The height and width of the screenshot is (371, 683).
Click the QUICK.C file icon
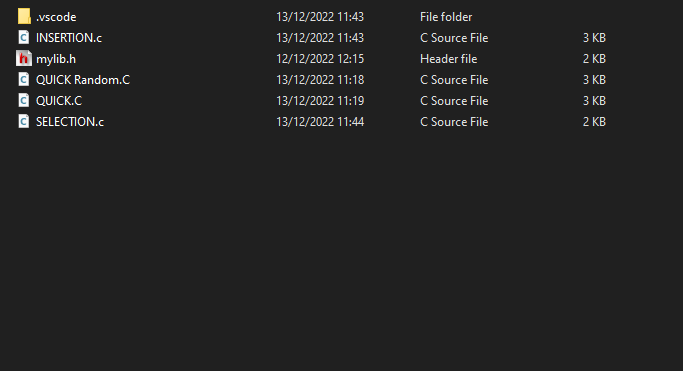[24, 100]
